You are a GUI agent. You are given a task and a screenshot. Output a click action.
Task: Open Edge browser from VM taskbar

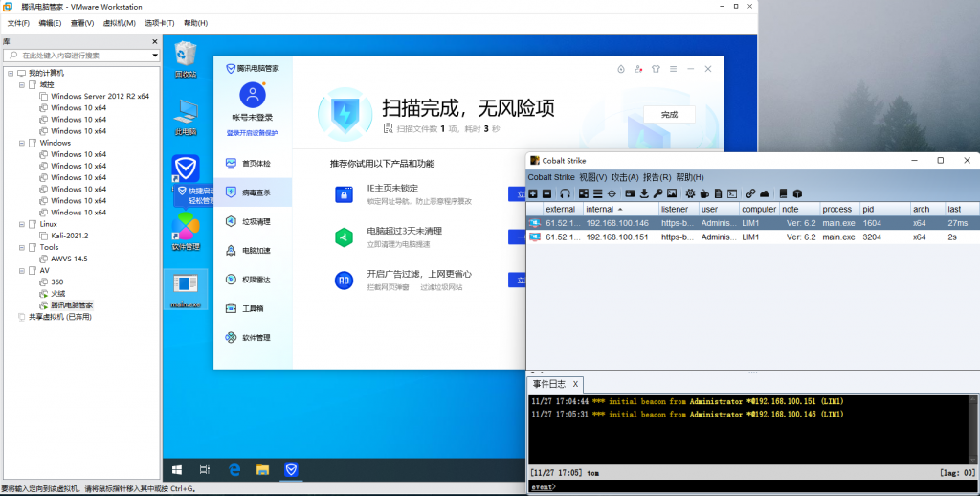(234, 470)
